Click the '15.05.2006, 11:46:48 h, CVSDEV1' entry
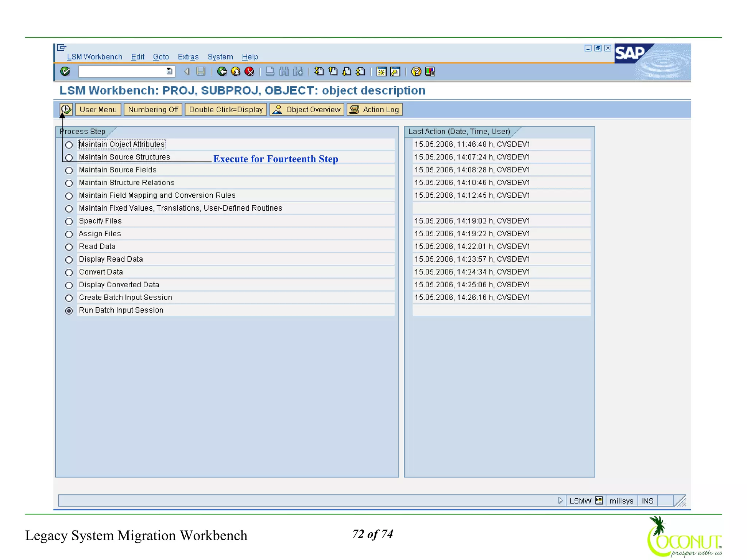Screen dimensions: 747x560 coord(472,144)
